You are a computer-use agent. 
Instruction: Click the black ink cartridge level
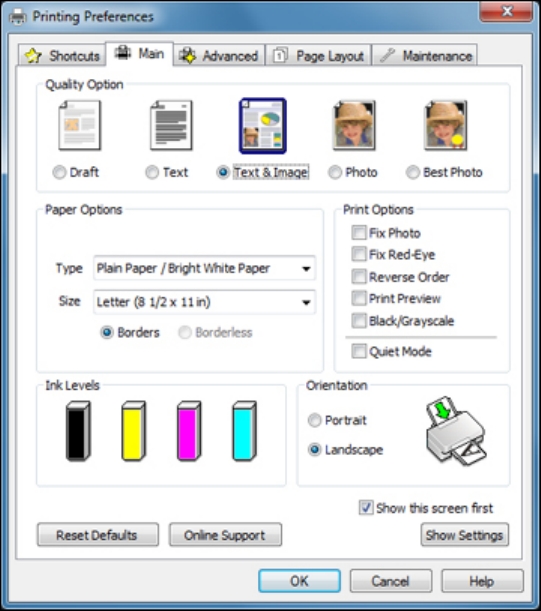click(x=78, y=431)
